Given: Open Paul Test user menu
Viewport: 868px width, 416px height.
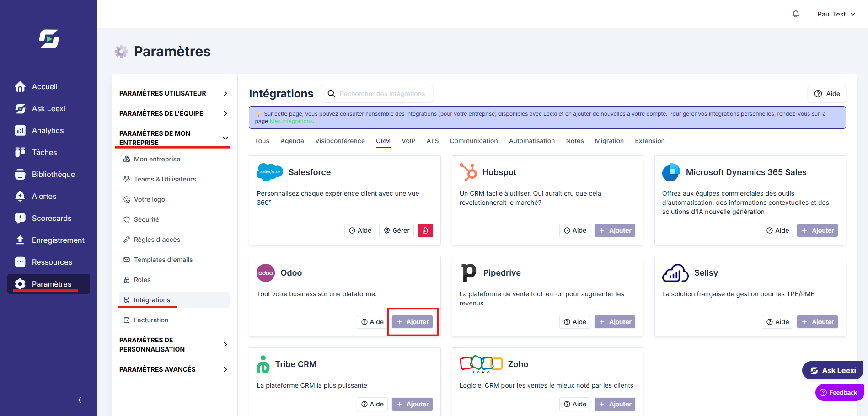Looking at the screenshot, I should pyautogui.click(x=836, y=14).
